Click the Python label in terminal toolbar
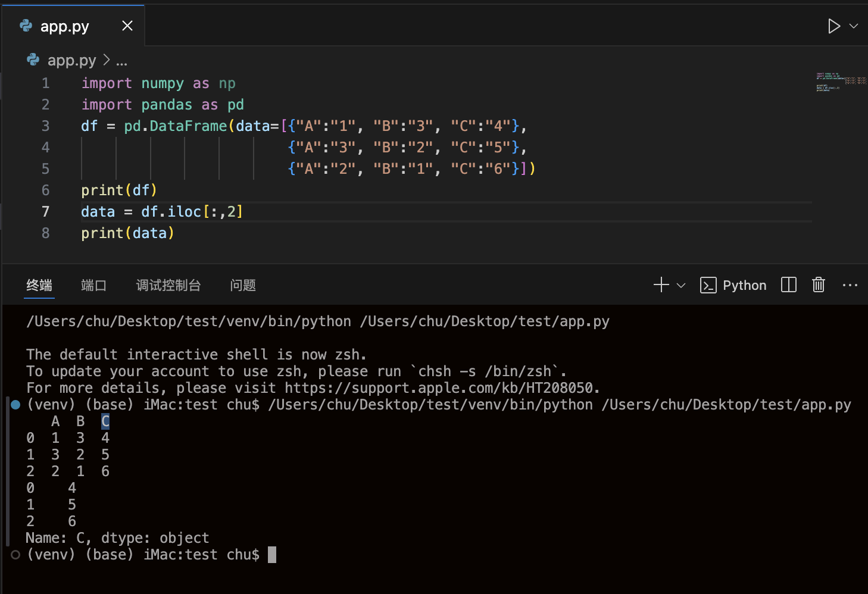 coord(744,286)
